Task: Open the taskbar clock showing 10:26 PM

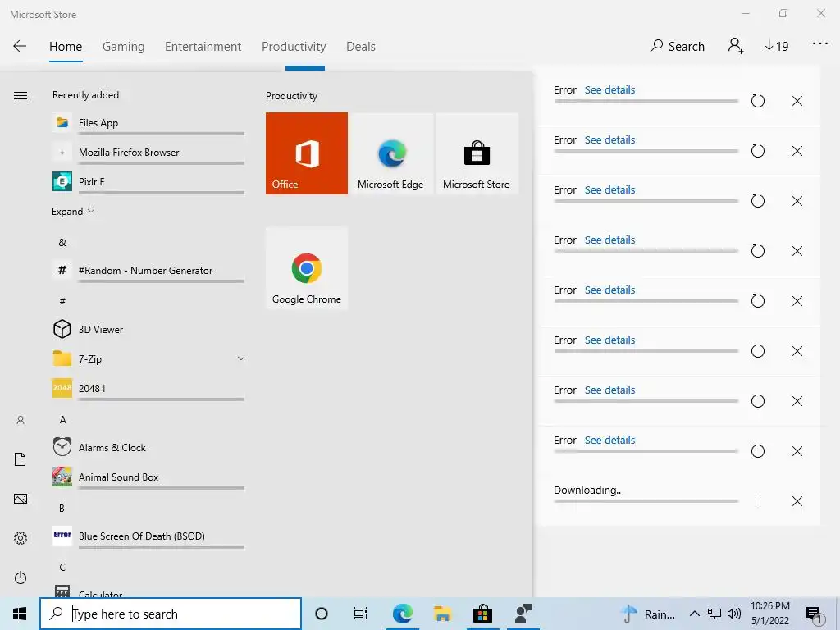Action: click(x=769, y=614)
